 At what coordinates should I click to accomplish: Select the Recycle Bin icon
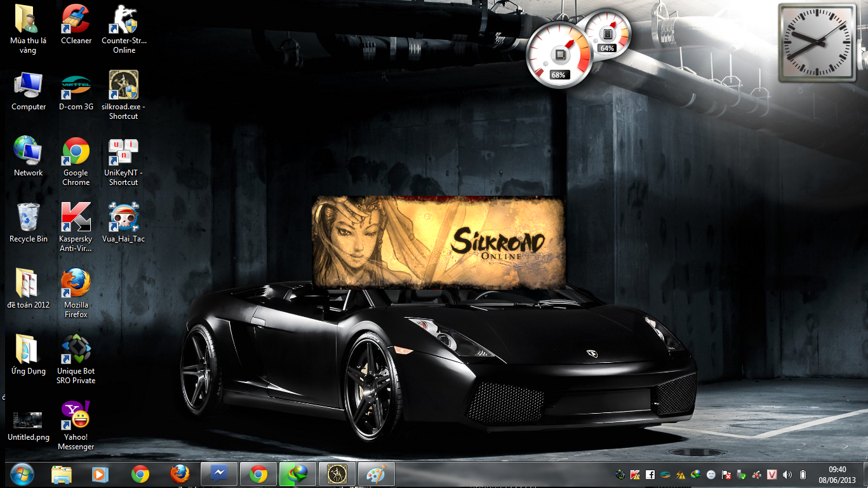click(29, 222)
